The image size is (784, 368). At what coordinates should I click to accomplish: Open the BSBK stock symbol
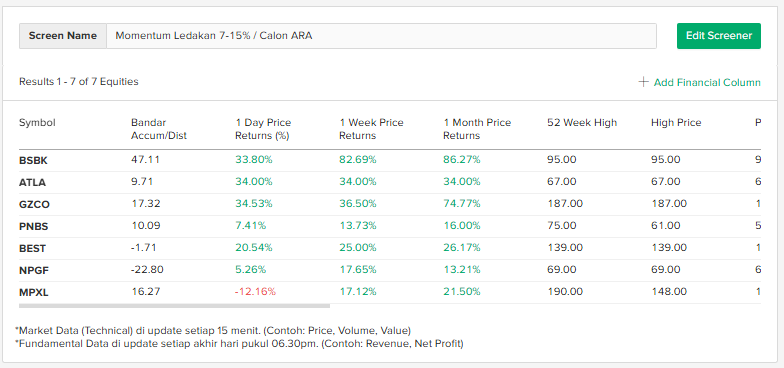click(x=34, y=160)
